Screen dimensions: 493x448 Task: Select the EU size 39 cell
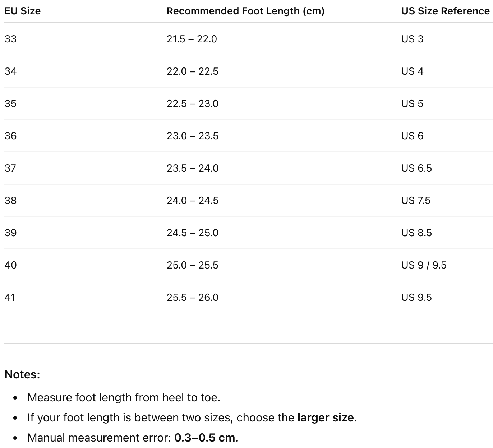tap(11, 233)
